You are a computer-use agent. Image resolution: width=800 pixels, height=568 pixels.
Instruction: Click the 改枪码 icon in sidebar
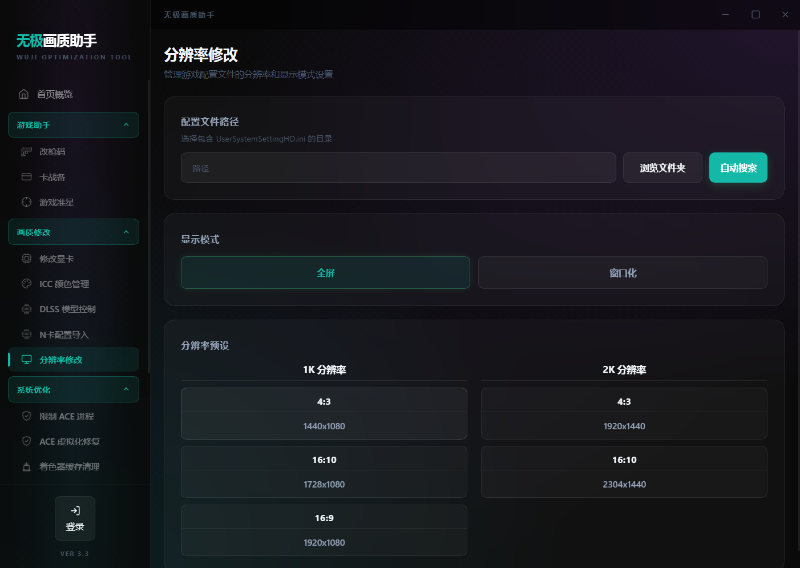27,152
